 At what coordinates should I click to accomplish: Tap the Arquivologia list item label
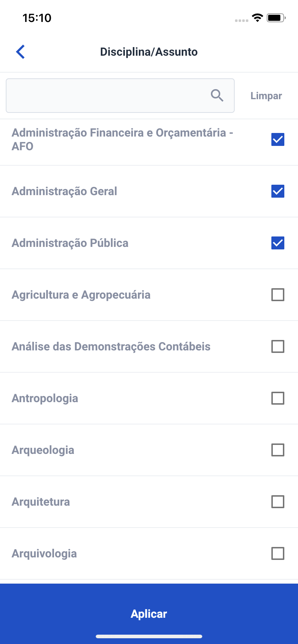point(44,553)
